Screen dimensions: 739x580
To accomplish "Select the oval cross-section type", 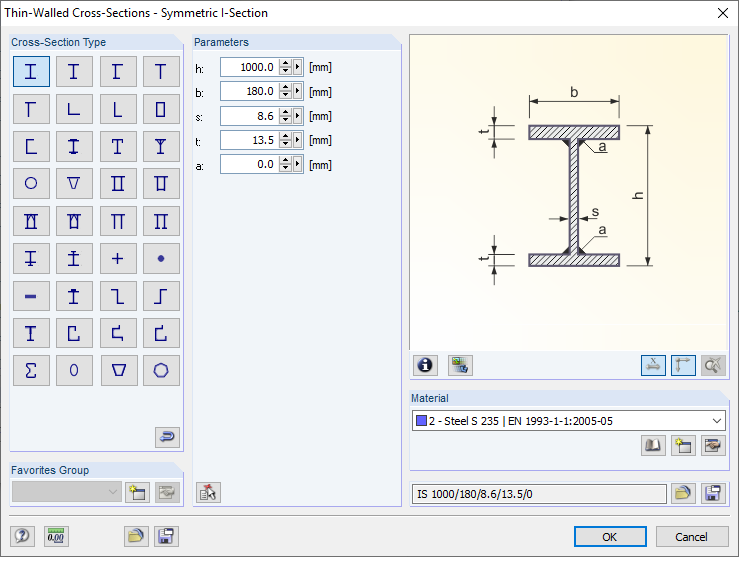I will point(74,370).
